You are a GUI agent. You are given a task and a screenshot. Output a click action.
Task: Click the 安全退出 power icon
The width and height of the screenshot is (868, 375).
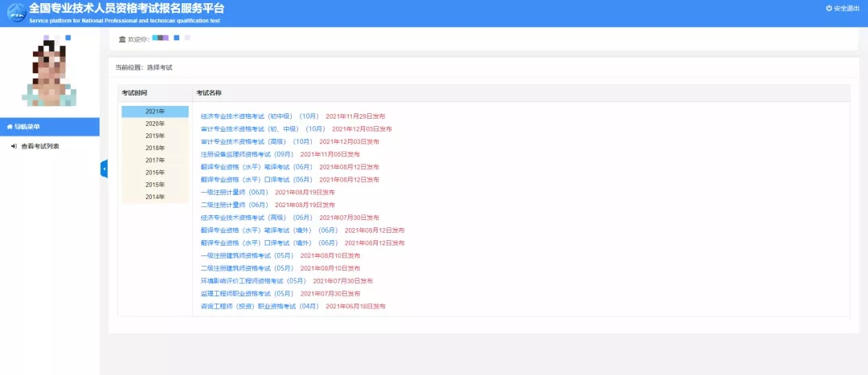click(x=829, y=8)
